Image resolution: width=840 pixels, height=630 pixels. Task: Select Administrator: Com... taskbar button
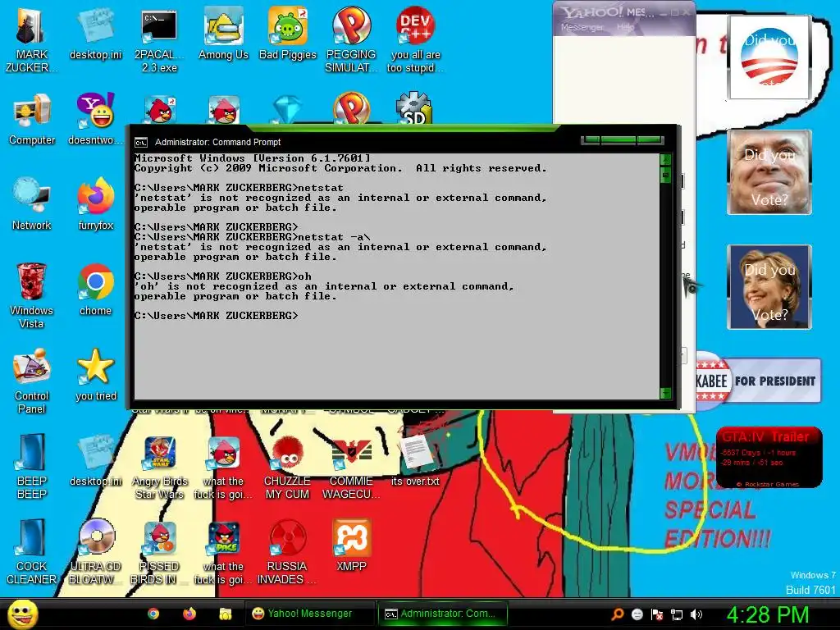click(442, 614)
